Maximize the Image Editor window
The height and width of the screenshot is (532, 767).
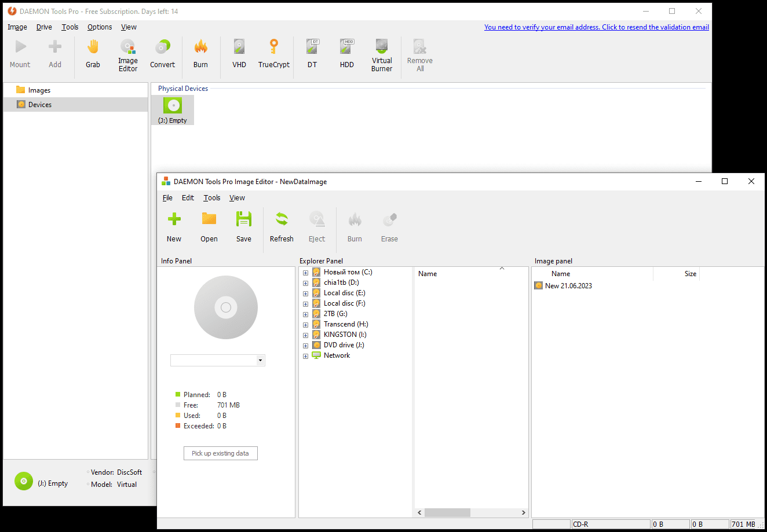(725, 181)
